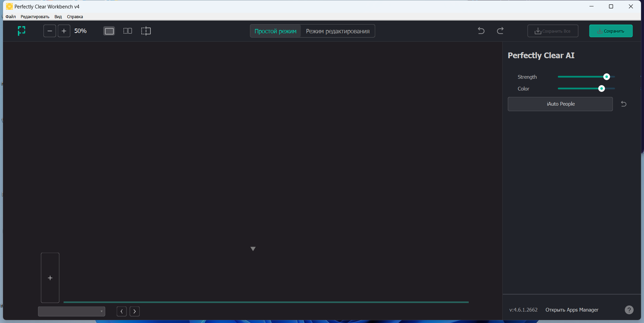The image size is (644, 323).
Task: Click Открыть Apps Manager link
Action: coord(572,310)
